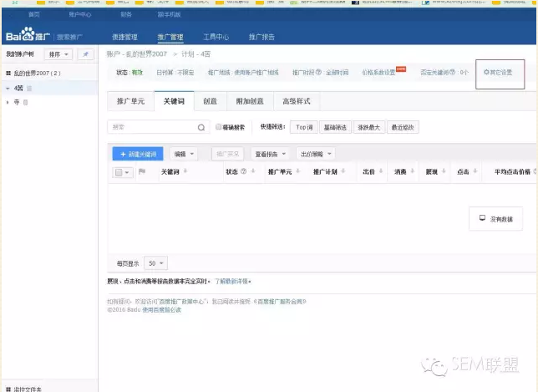Open the 出价策略 dropdown
Image resolution: width=538 pixels, height=392 pixels.
[x=316, y=154]
